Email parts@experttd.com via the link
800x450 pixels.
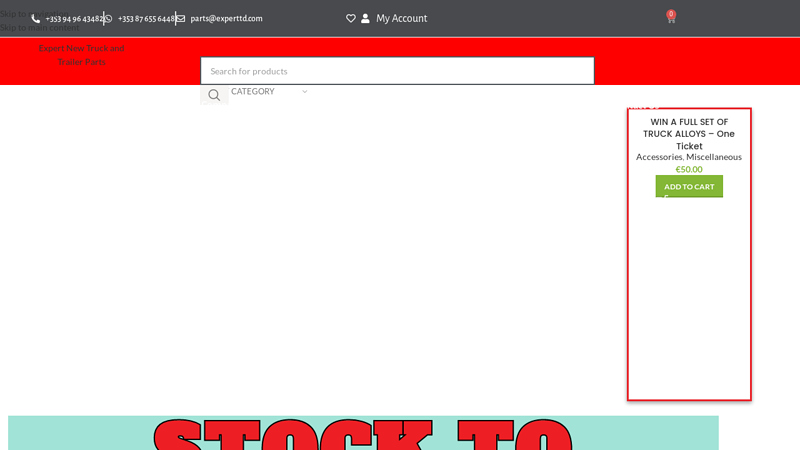[226, 19]
